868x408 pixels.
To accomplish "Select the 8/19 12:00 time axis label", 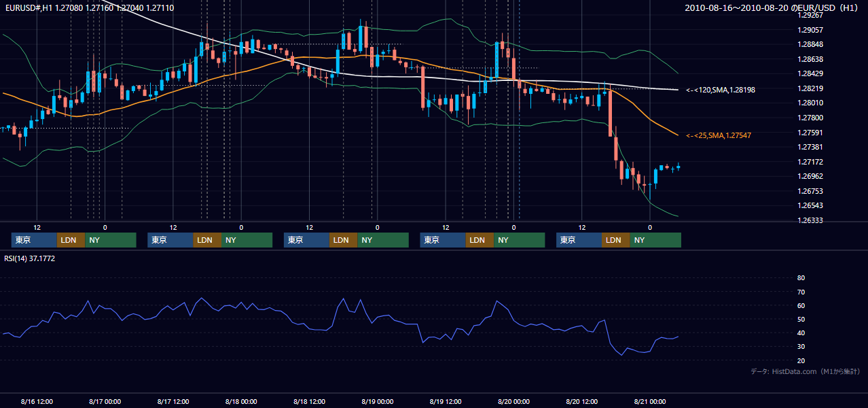I will 446,401.
